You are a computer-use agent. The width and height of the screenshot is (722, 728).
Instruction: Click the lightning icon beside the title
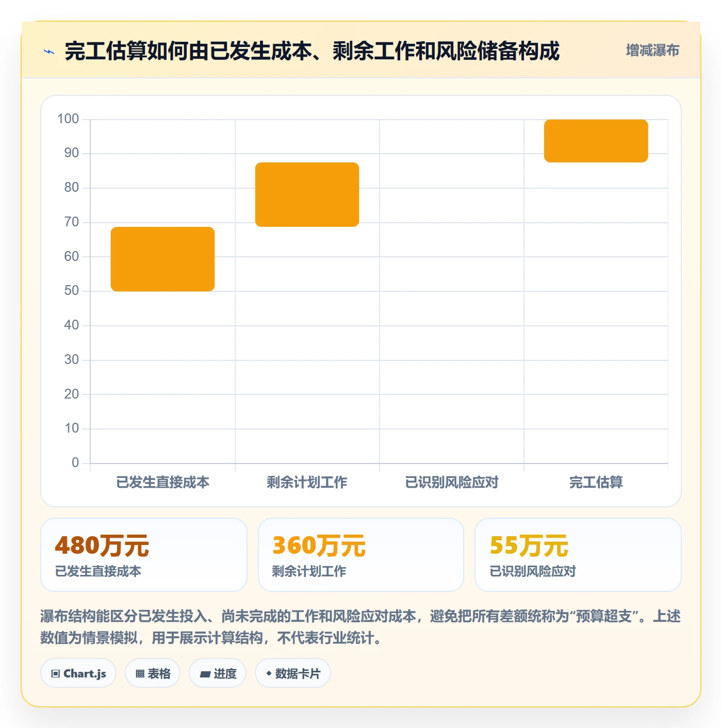pos(49,52)
